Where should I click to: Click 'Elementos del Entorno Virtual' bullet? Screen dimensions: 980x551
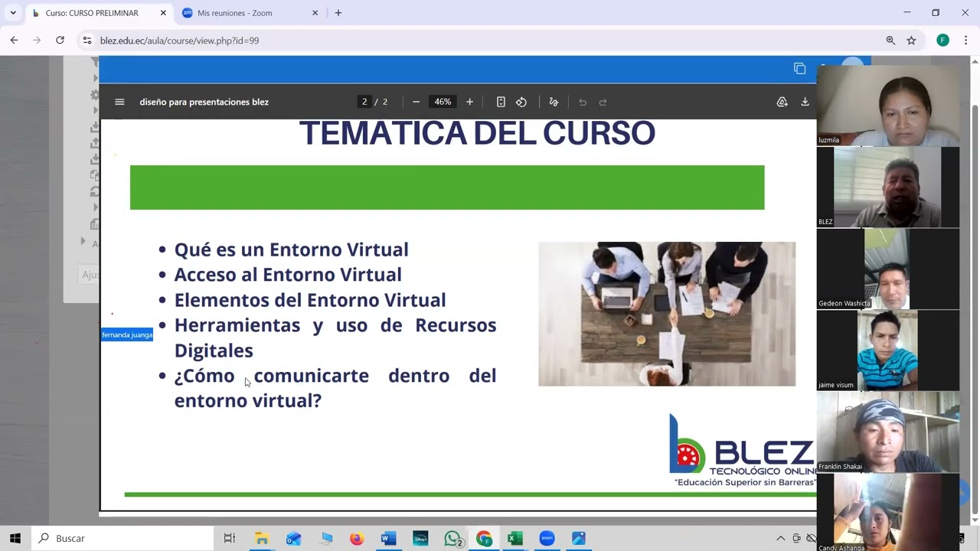[x=310, y=300]
